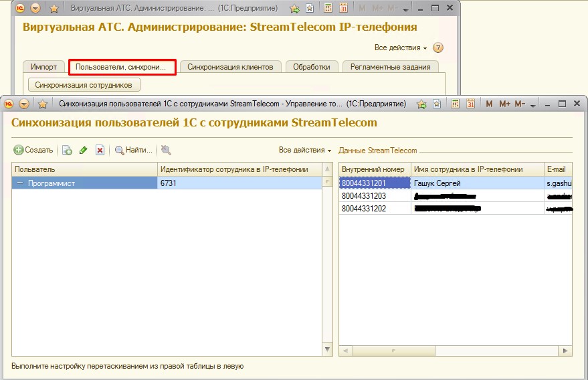Open calendar in Синхонизация пользователей title bar
Image resolution: width=588 pixels, height=380 pixels.
[471, 104]
